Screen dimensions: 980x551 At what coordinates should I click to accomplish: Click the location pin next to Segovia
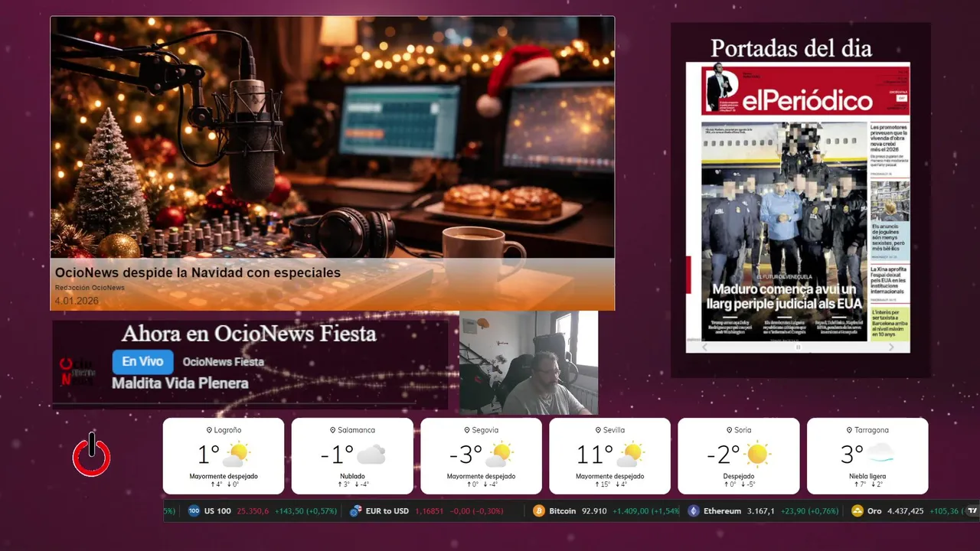466,430
